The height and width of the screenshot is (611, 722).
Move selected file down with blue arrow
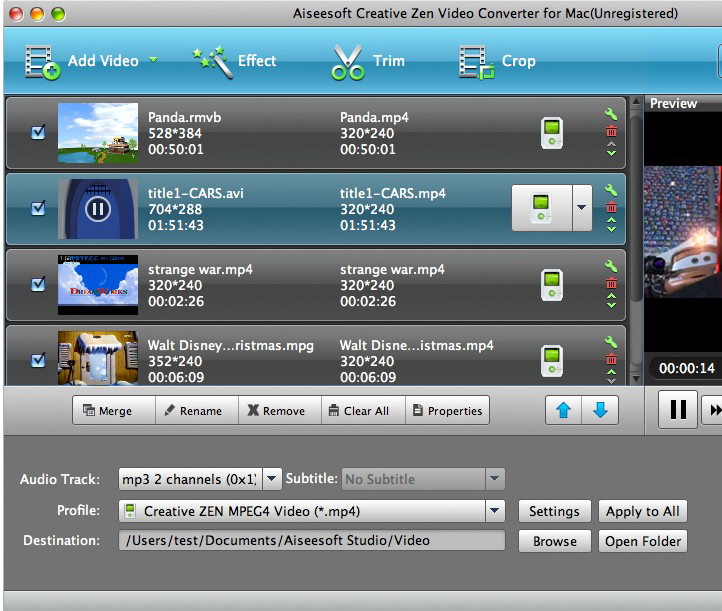[600, 410]
